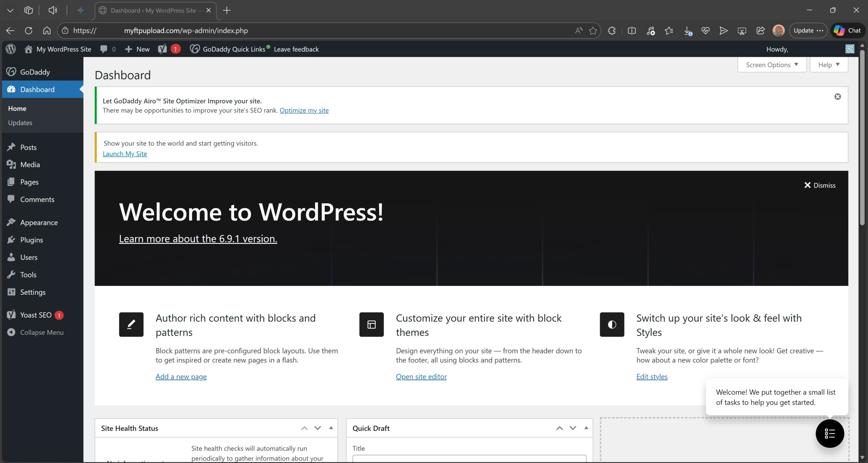Go to browser home page
Viewport: 868px width, 463px height.
(x=47, y=31)
